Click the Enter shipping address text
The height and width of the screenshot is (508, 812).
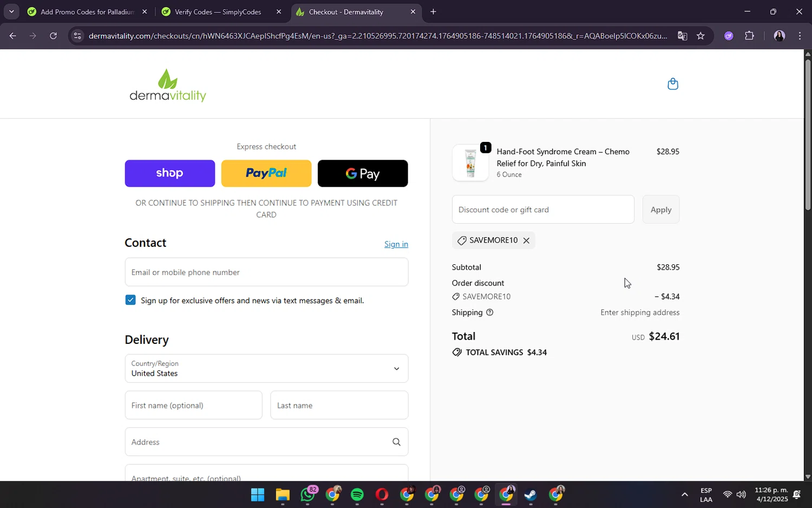[x=640, y=312]
